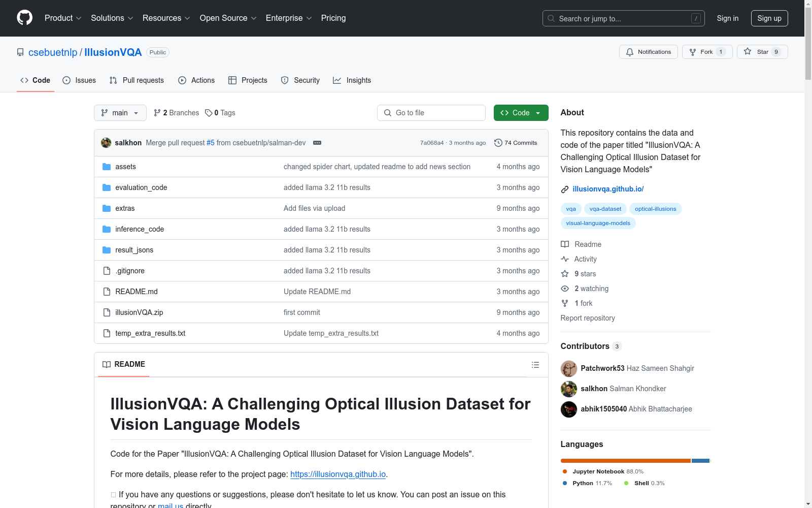
Task: Open abhik1505040 contributor avatar
Action: [x=569, y=409]
